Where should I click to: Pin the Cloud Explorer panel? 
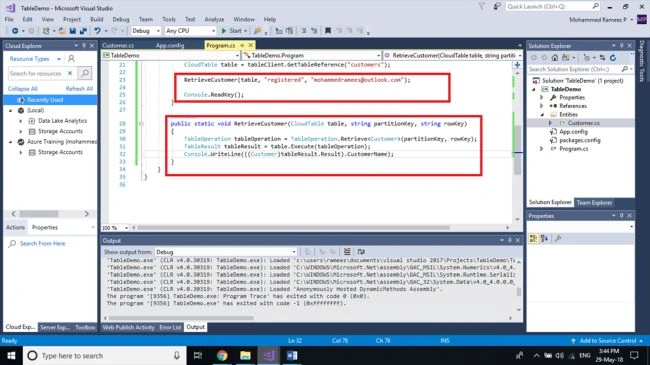tap(84, 46)
